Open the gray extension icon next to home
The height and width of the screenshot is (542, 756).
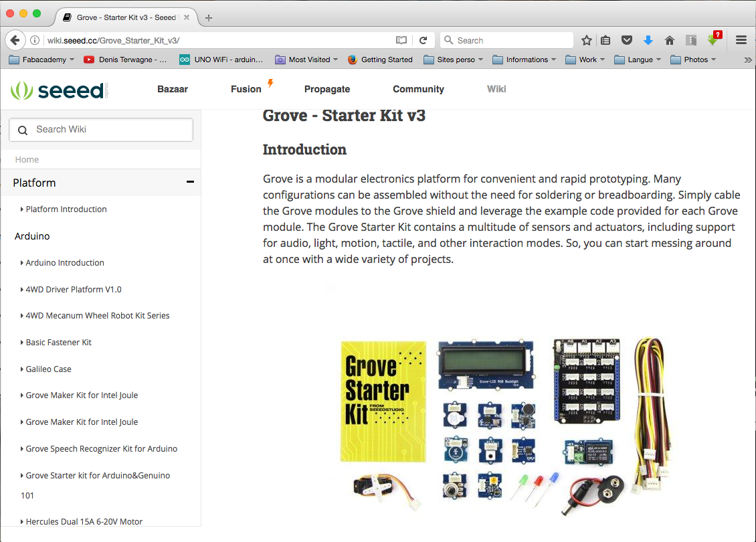point(691,41)
